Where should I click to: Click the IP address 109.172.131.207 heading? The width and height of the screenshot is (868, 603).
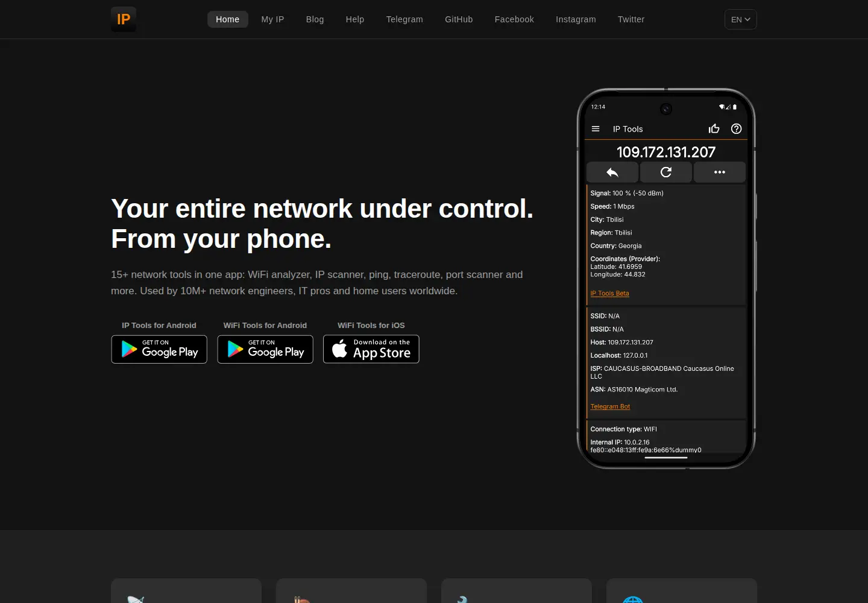click(x=666, y=152)
